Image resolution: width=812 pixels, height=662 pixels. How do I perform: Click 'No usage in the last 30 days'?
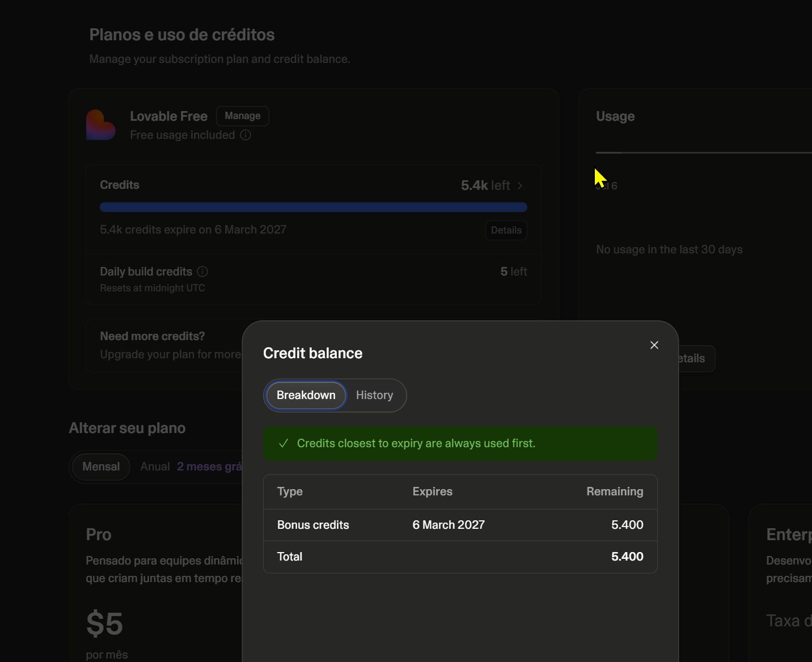(x=669, y=249)
